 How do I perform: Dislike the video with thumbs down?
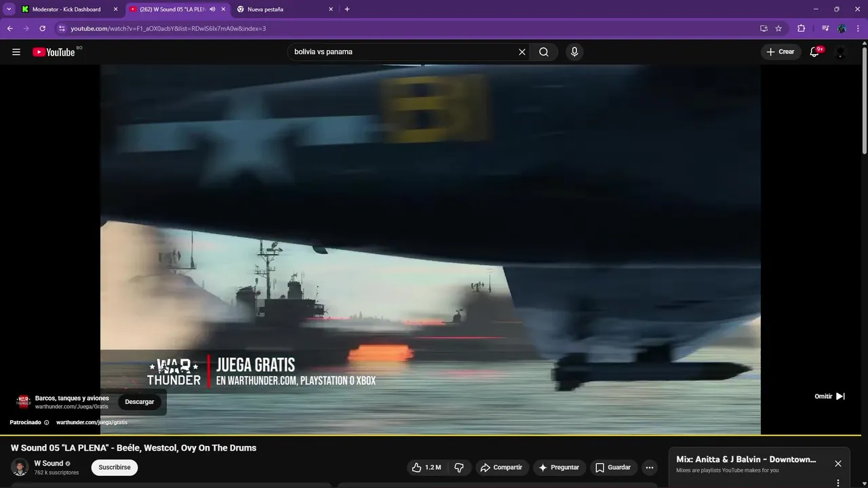459,468
